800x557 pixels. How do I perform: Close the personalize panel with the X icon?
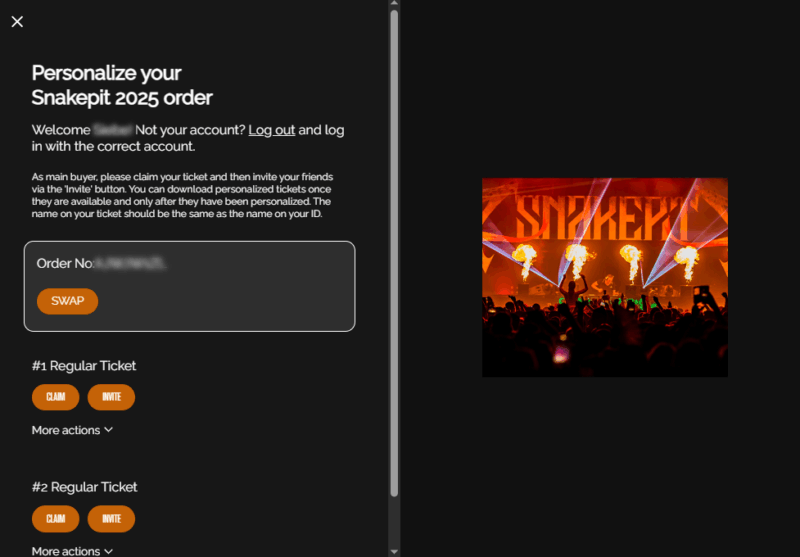click(17, 21)
